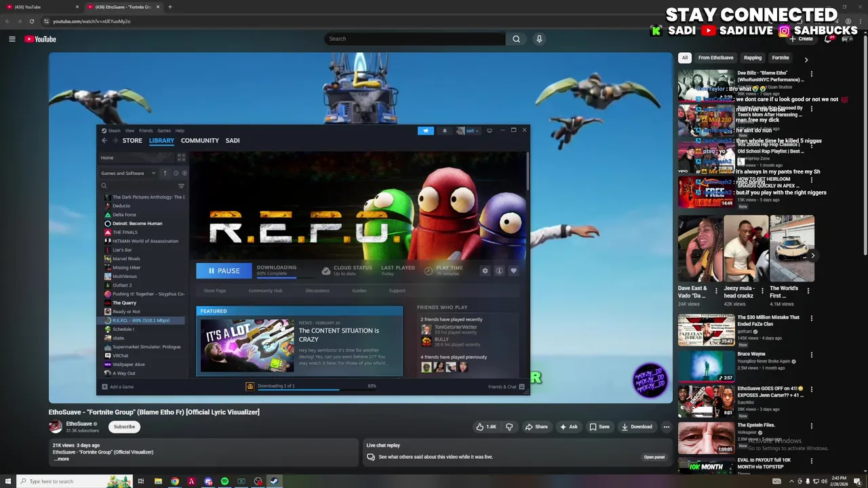
Task: Go back with Steam's back arrow
Action: click(x=104, y=140)
